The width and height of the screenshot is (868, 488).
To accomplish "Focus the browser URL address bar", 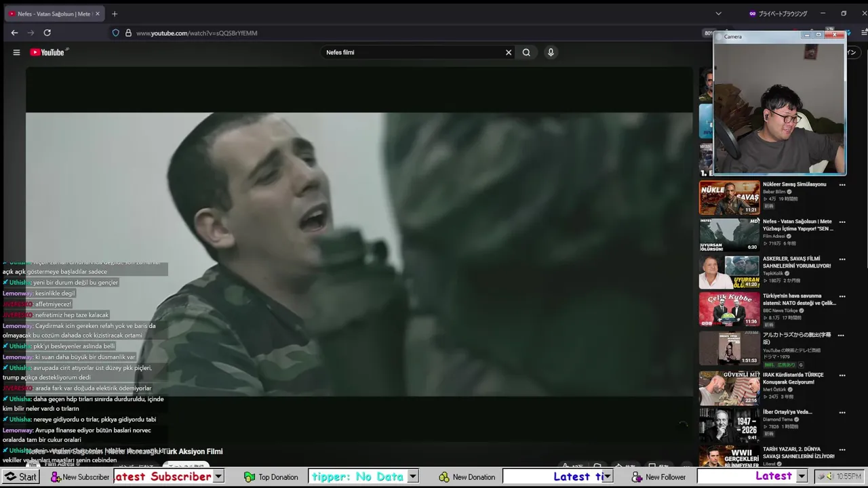I will (x=407, y=33).
